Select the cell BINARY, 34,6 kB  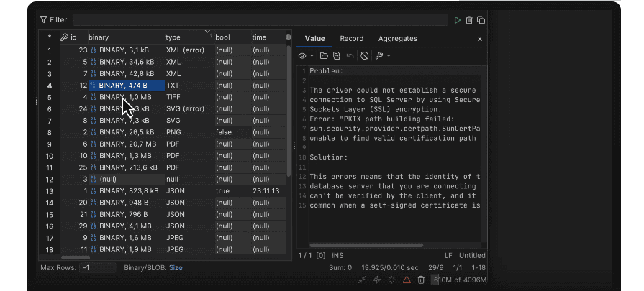pos(127,62)
